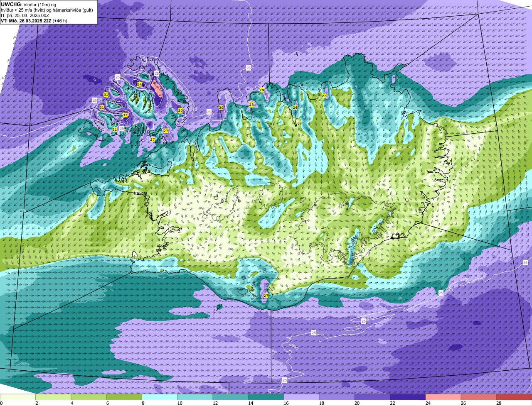Click the yellow max gust label 33

[x=125, y=115]
